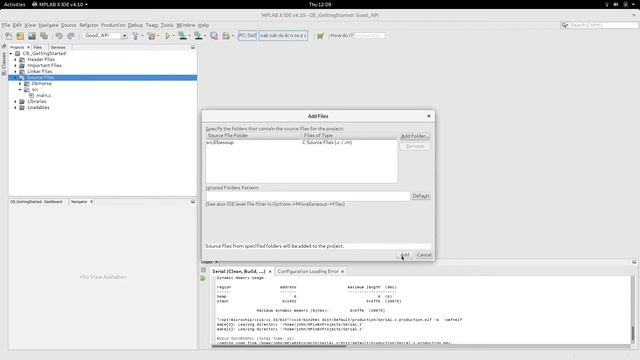
Task: Open the Clean and Build dropdown arrow
Action: (x=158, y=36)
